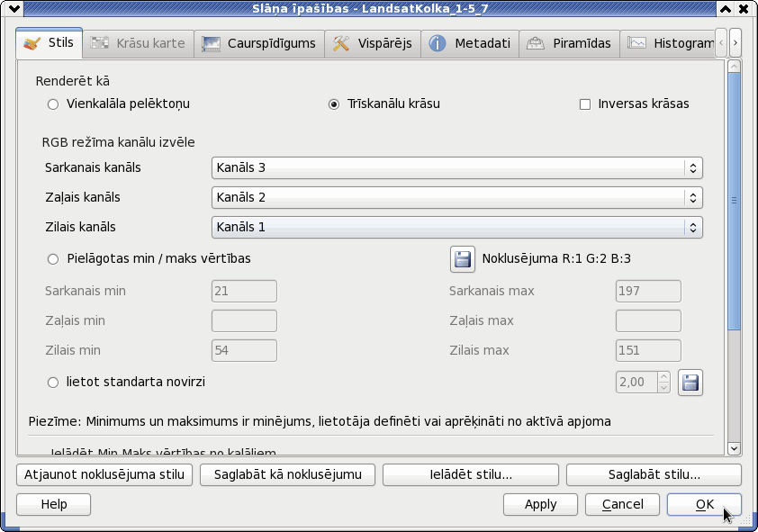Cancel the layer properties dialog
Image resolution: width=758 pixels, height=532 pixels.
coord(622,504)
